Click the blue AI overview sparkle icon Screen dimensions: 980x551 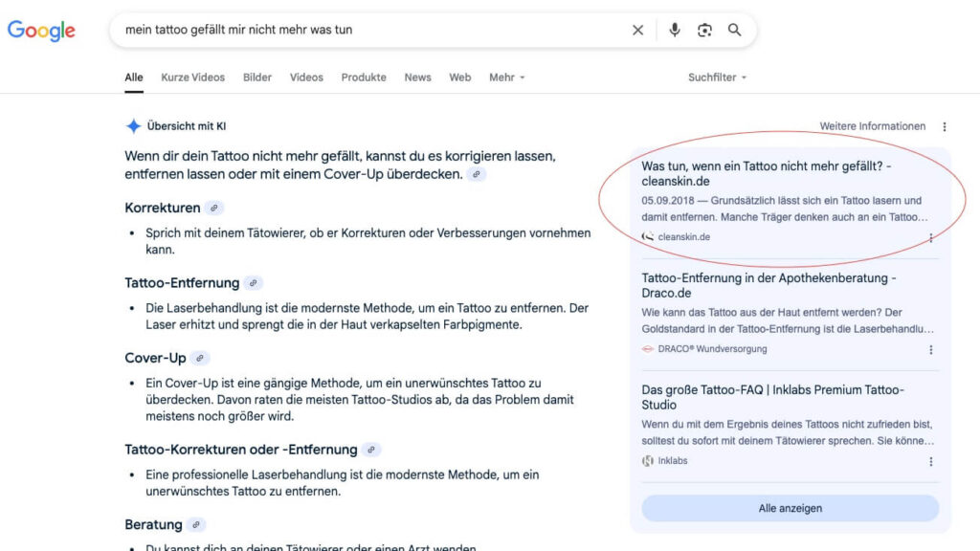(x=133, y=126)
